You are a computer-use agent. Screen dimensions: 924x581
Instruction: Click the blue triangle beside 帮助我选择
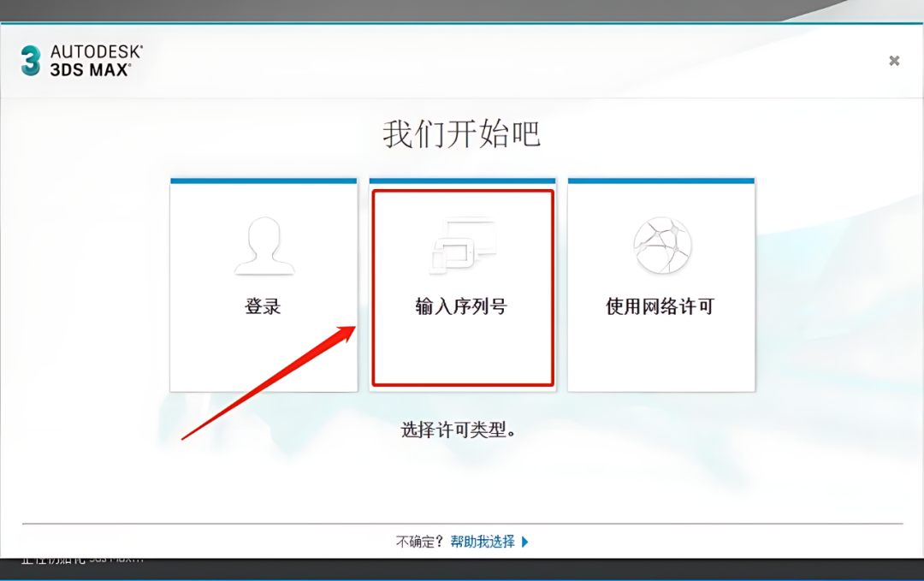[525, 542]
